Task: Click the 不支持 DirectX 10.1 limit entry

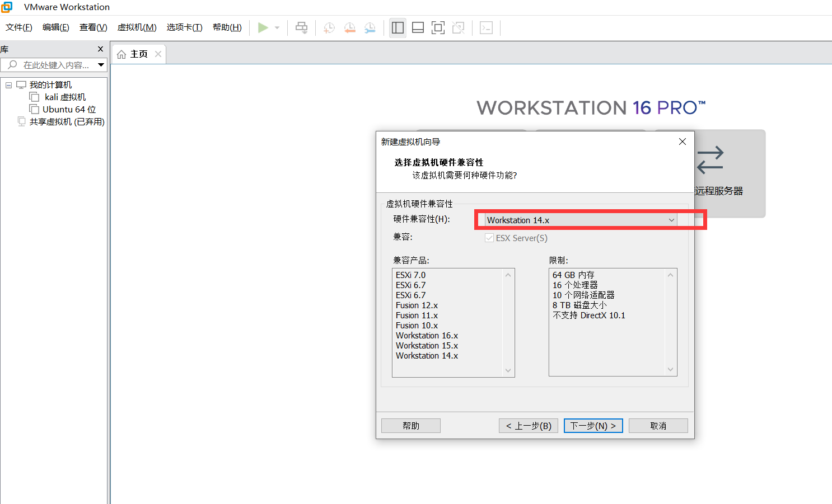Action: 589,315
